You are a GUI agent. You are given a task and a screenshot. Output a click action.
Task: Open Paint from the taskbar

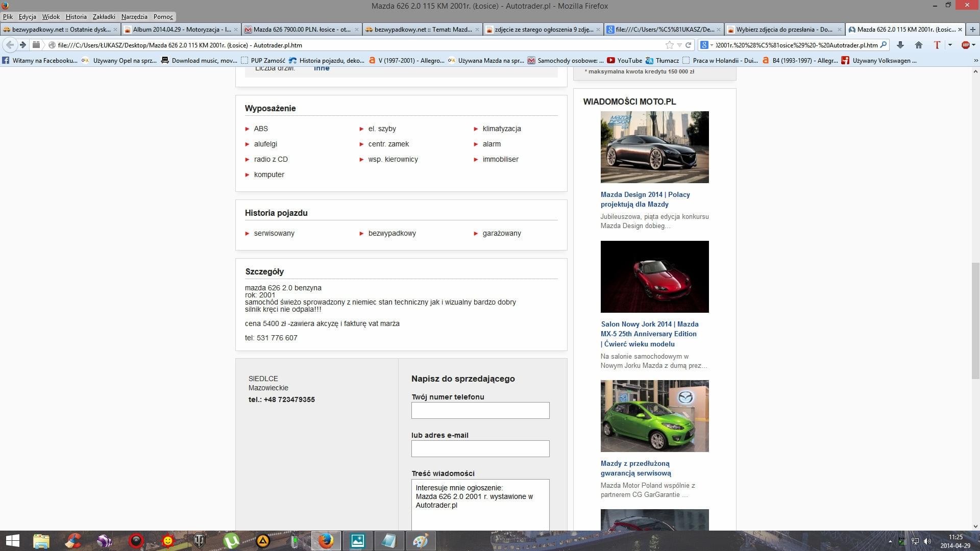tap(421, 541)
